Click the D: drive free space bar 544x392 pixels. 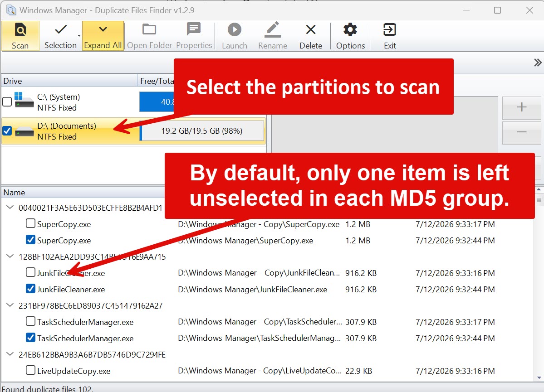(x=202, y=131)
